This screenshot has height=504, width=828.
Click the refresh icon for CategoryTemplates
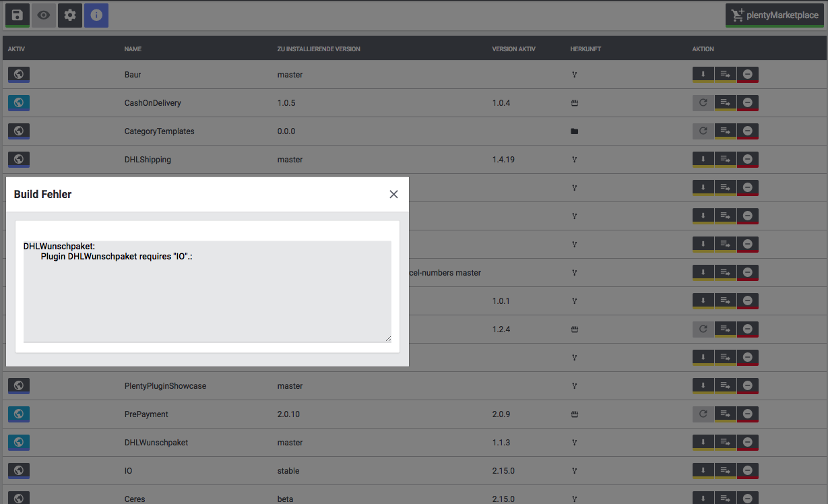(x=703, y=131)
